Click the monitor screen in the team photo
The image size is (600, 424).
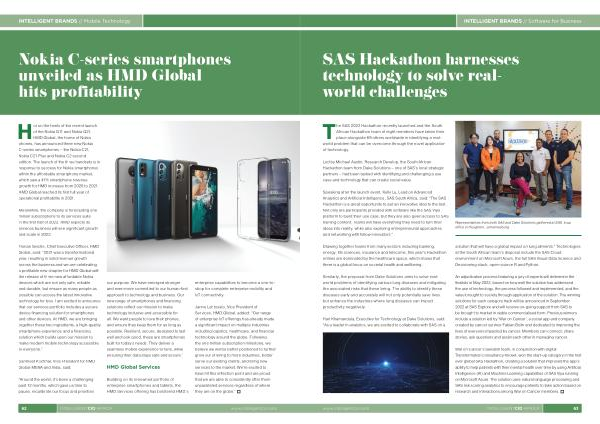520,140
